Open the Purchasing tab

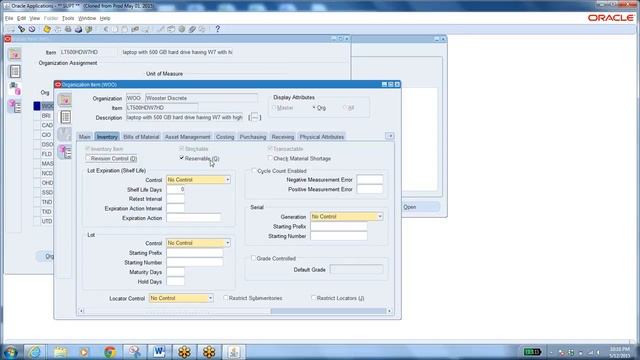(253, 137)
